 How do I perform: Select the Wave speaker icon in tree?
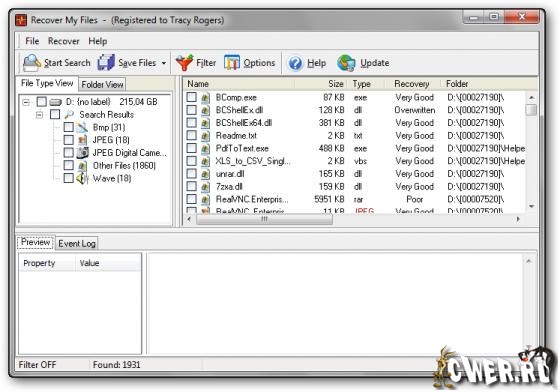(82, 178)
